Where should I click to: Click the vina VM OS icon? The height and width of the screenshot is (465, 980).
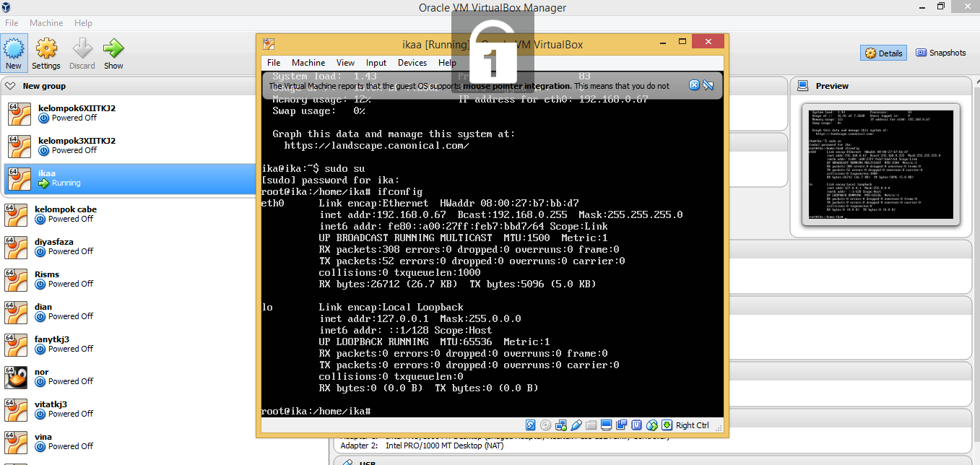pos(16,442)
